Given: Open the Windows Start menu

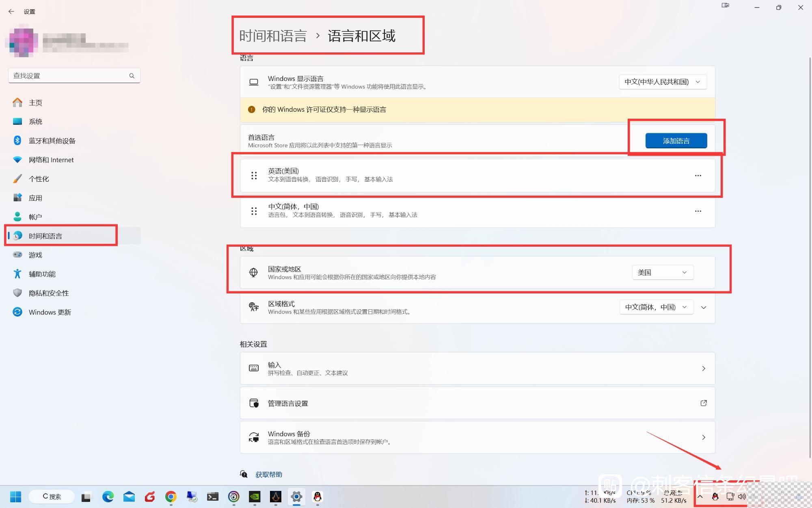Looking at the screenshot, I should (x=16, y=497).
